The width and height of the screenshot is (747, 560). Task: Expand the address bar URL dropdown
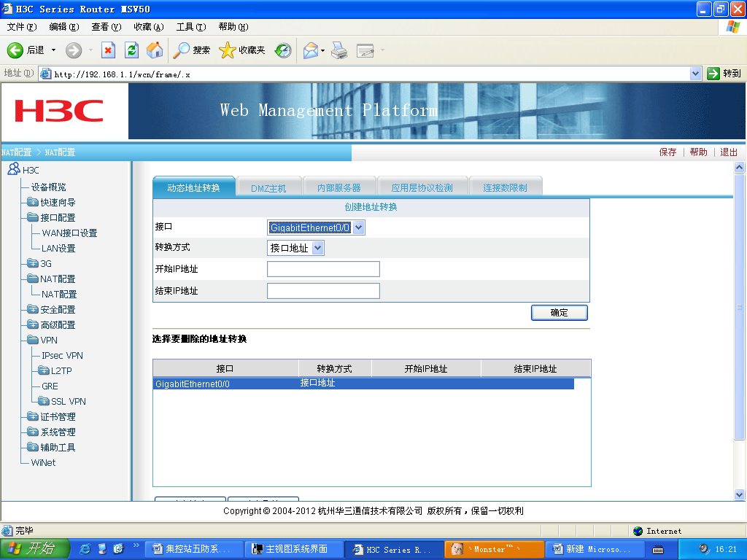click(695, 74)
